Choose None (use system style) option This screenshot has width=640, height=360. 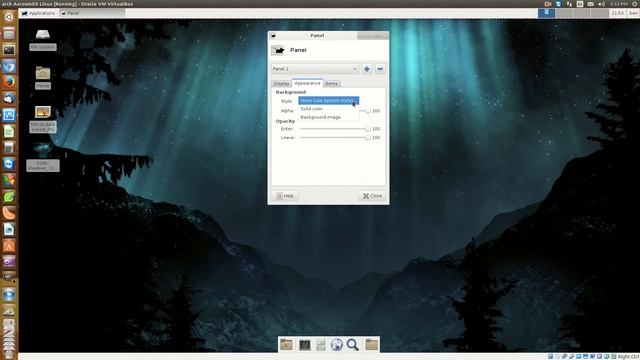(x=329, y=100)
